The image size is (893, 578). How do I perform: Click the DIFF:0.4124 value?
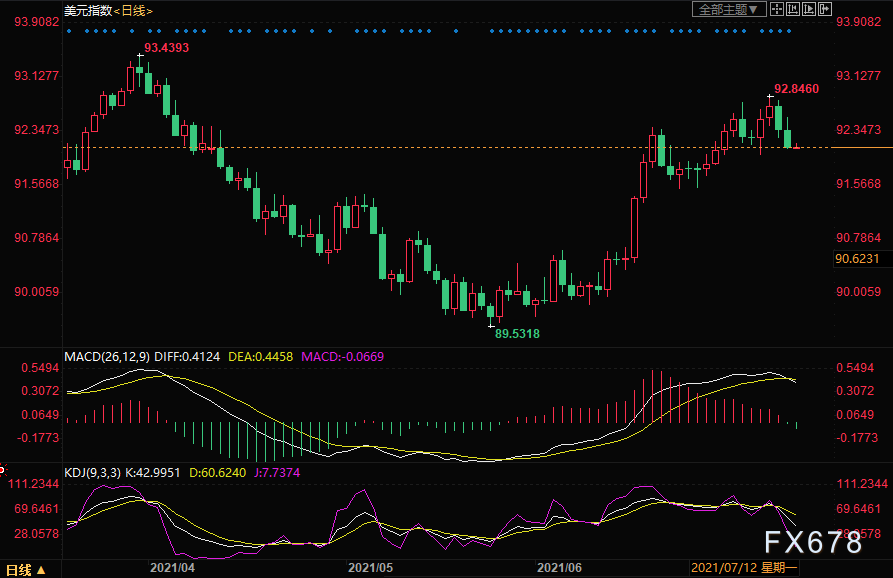187,357
